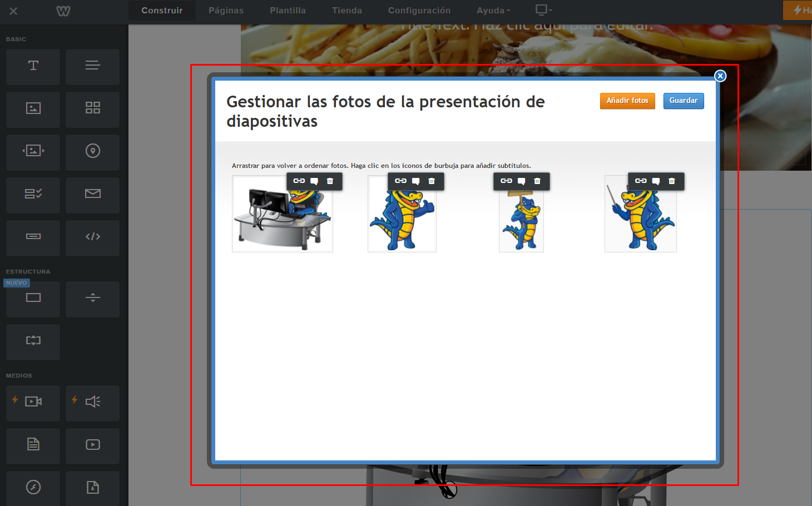
Task: Add link to the pointer-stick gator photo
Action: [x=641, y=181]
